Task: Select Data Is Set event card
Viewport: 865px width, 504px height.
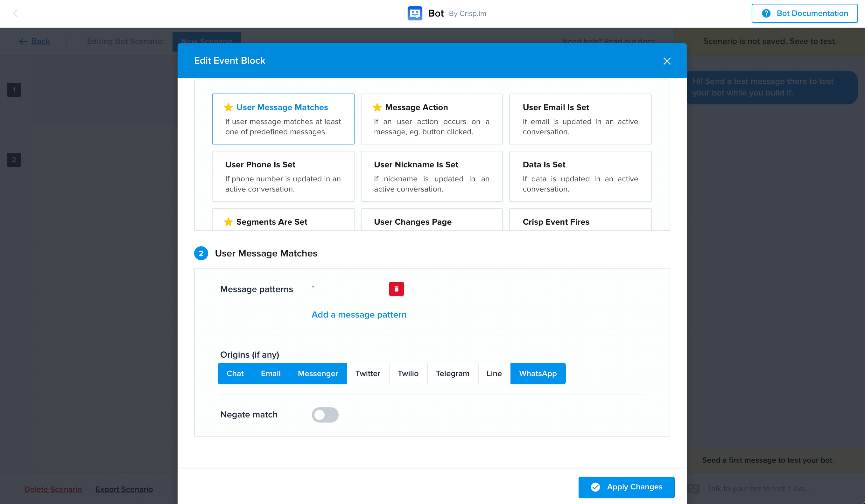Action: coord(580,176)
